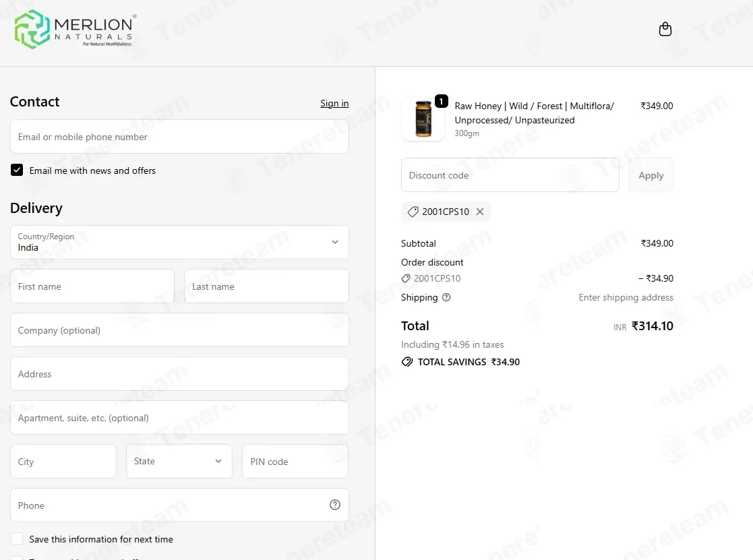Click the Phone field help icon

[335, 505]
